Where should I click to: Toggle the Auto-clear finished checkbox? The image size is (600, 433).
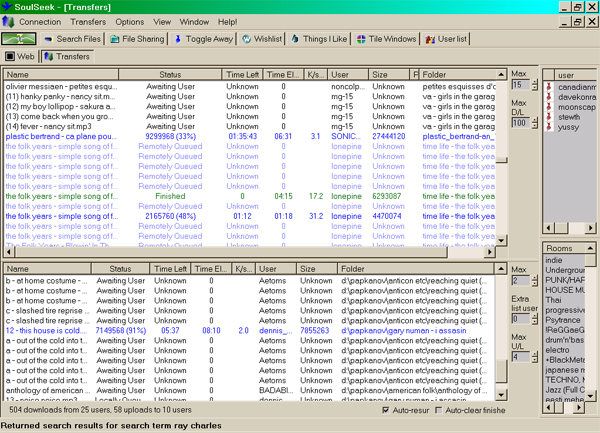(x=439, y=410)
